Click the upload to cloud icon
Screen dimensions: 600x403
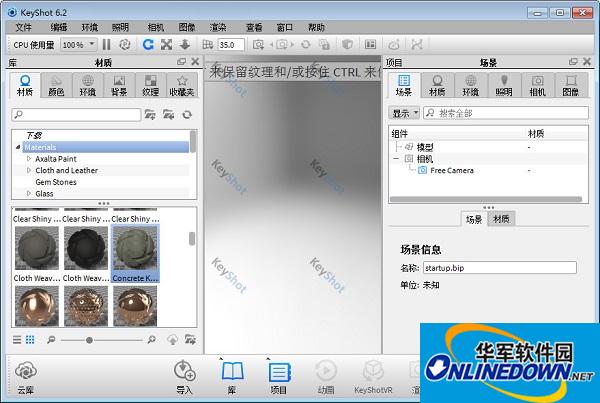pos(173,339)
